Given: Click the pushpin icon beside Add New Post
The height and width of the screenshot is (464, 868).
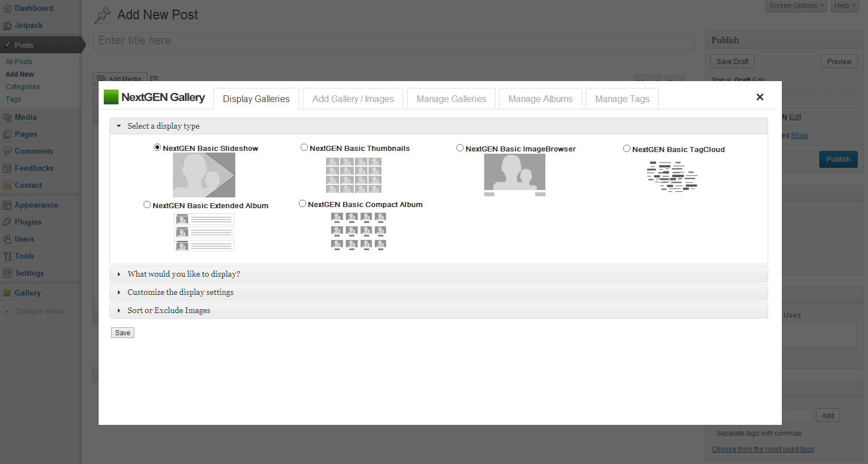Looking at the screenshot, I should coord(103,15).
